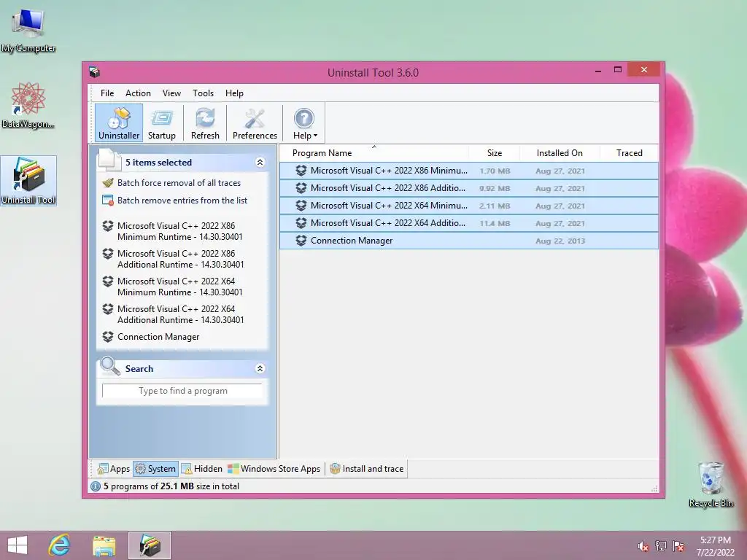Open the Uninstaller toolbar section
The height and width of the screenshot is (560, 747).
pos(119,123)
